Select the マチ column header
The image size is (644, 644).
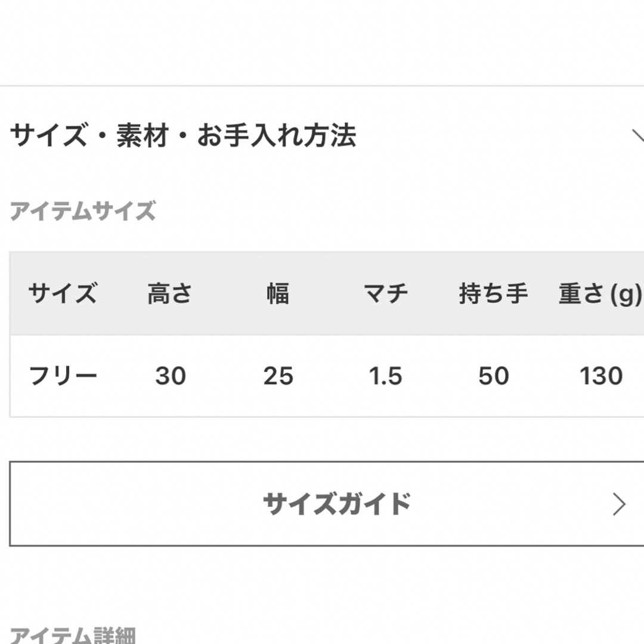click(x=386, y=293)
